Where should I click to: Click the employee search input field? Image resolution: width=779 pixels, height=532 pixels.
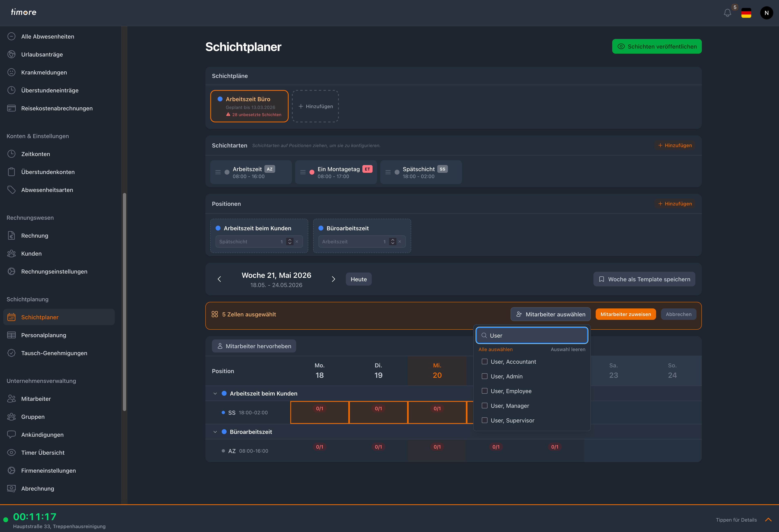pyautogui.click(x=532, y=335)
